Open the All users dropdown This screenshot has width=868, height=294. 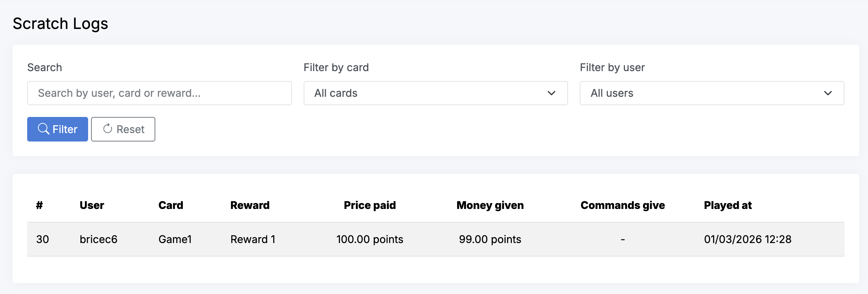[712, 93]
